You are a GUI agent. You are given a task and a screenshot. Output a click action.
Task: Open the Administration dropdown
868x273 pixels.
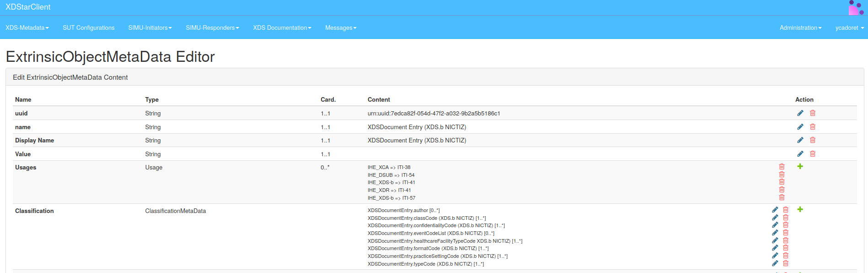point(800,28)
